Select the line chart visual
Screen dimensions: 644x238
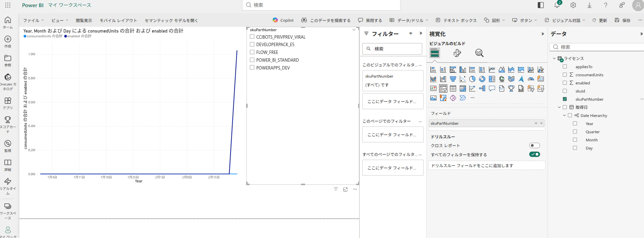click(492, 70)
